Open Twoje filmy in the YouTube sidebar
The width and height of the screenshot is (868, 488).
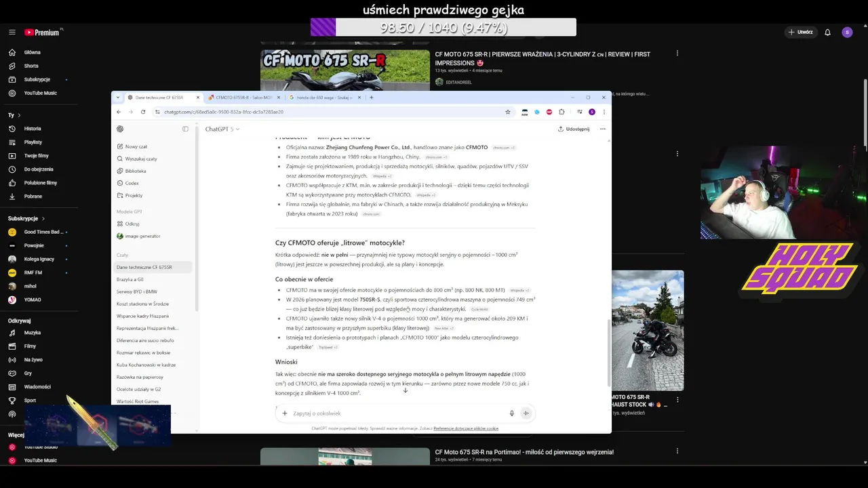[x=36, y=155]
